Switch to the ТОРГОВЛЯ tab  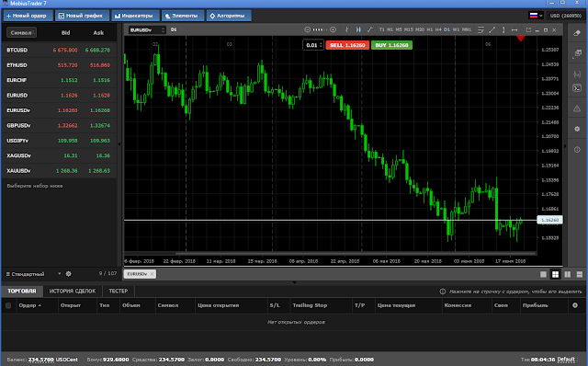click(22, 291)
